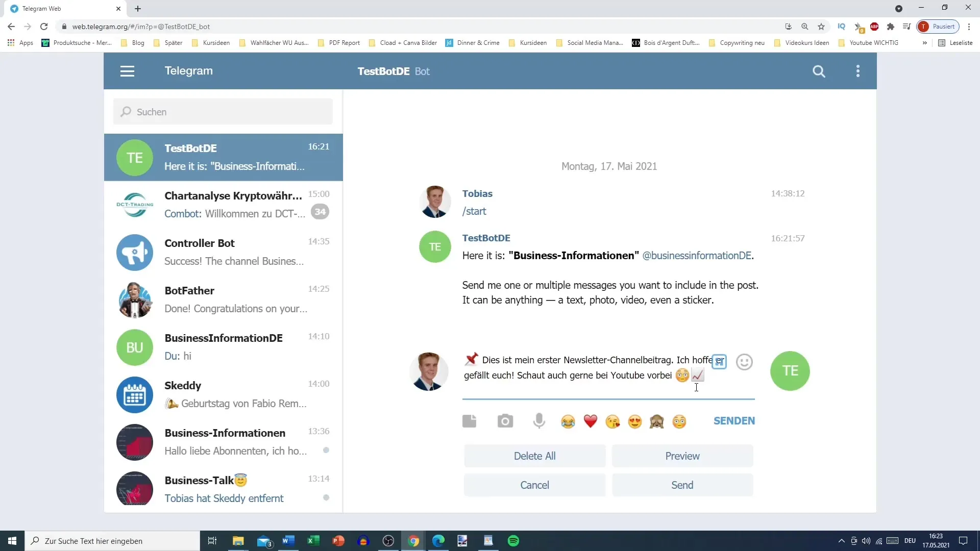Viewport: 980px width, 551px height.
Task: Open the Telegram hamburger menu
Action: point(127,71)
